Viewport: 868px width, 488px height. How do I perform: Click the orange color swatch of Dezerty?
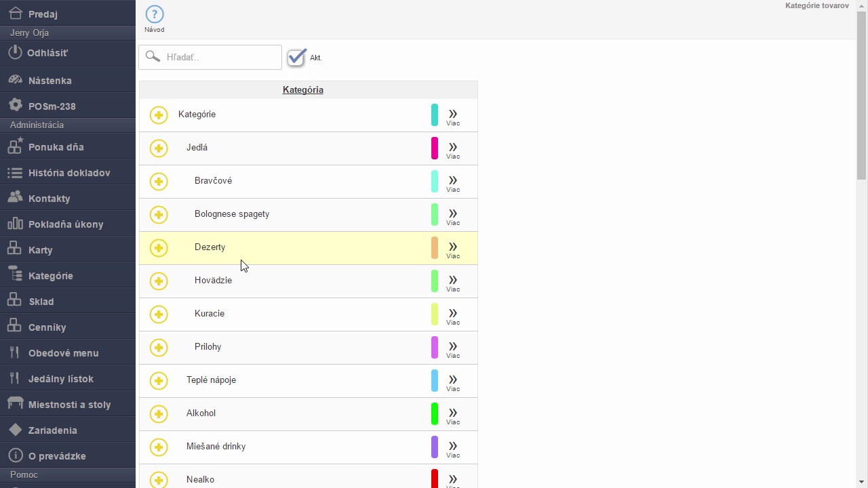coord(435,247)
